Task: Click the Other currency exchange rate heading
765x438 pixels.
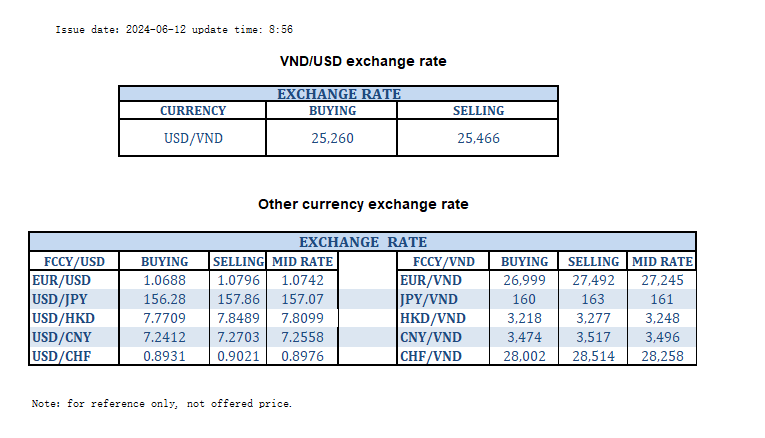Action: pyautogui.click(x=362, y=204)
